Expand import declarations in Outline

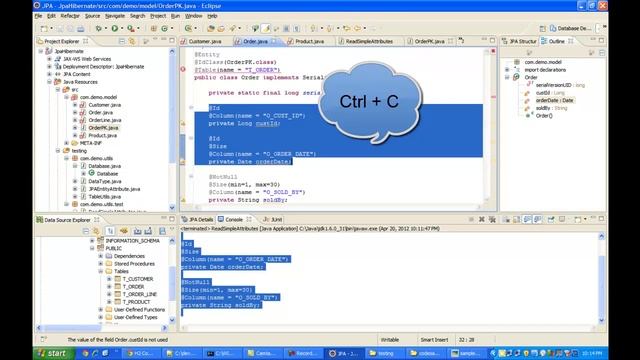point(507,70)
